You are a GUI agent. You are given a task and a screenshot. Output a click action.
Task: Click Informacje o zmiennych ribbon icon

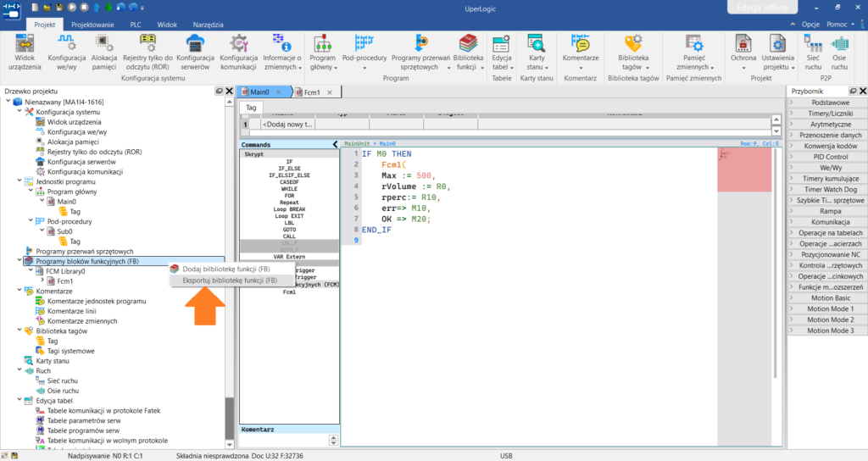tap(281, 52)
